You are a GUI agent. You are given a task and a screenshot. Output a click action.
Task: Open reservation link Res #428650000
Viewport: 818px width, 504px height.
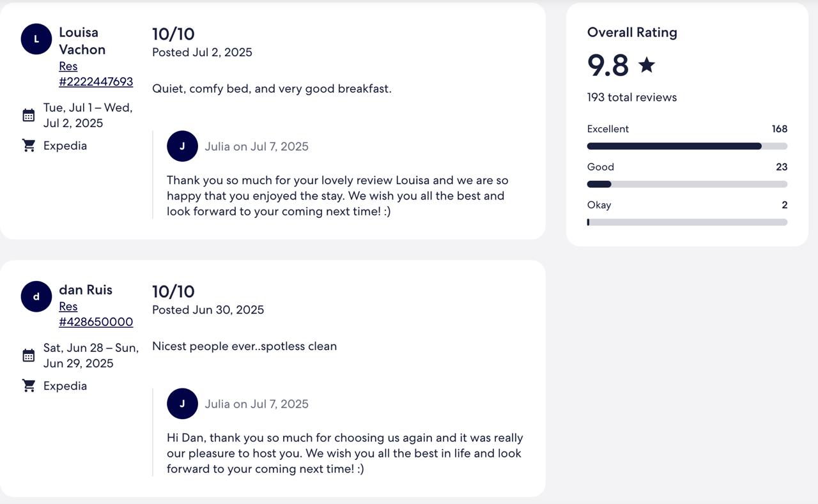coord(96,314)
